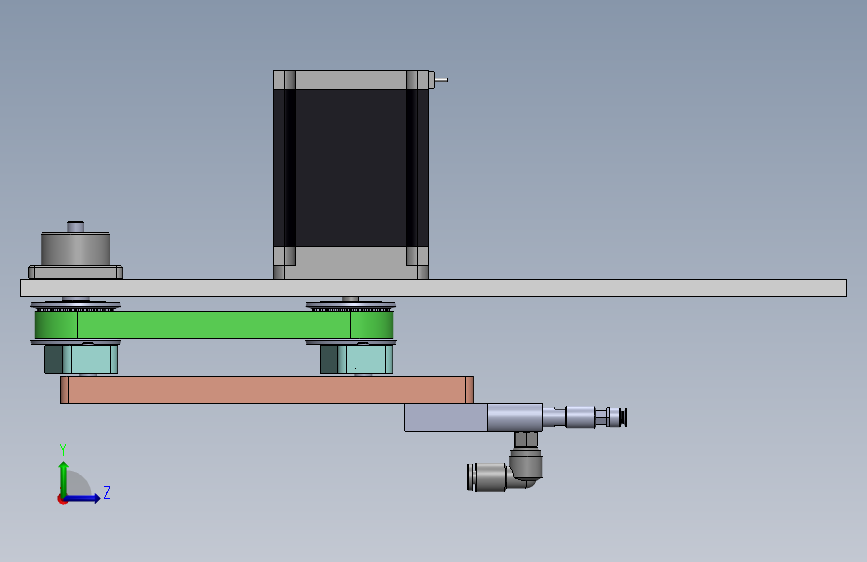Click the "Z" axis label
The height and width of the screenshot is (562, 867).
(107, 492)
